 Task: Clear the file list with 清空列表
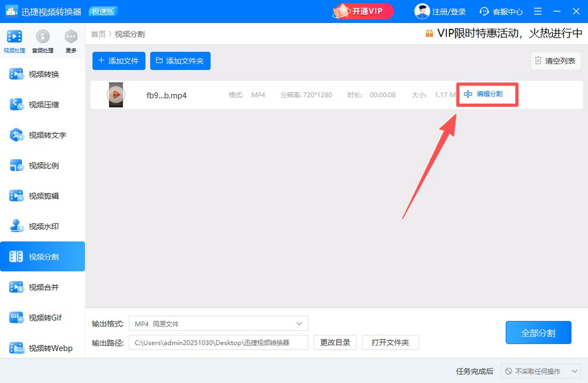[555, 61]
